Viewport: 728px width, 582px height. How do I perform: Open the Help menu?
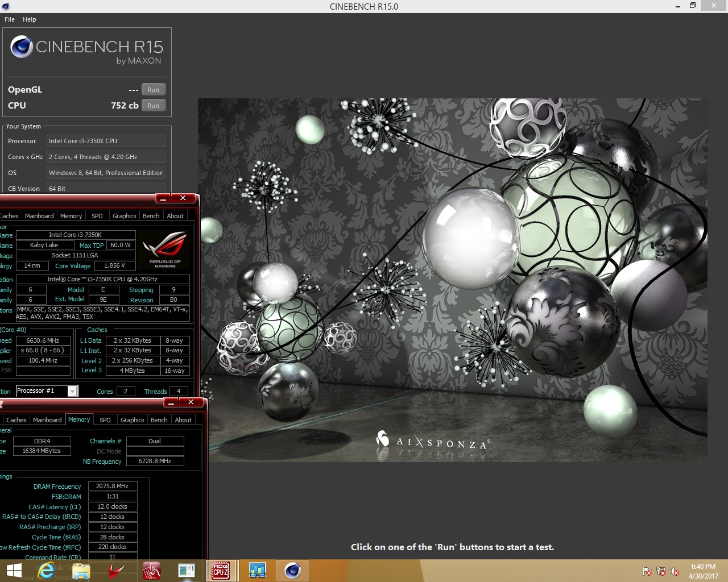(30, 19)
